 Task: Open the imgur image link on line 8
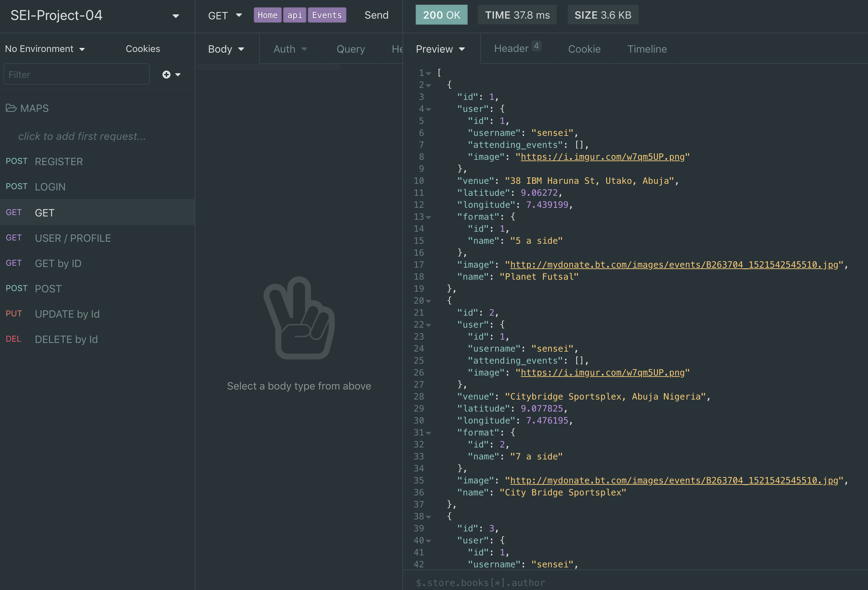[603, 157]
